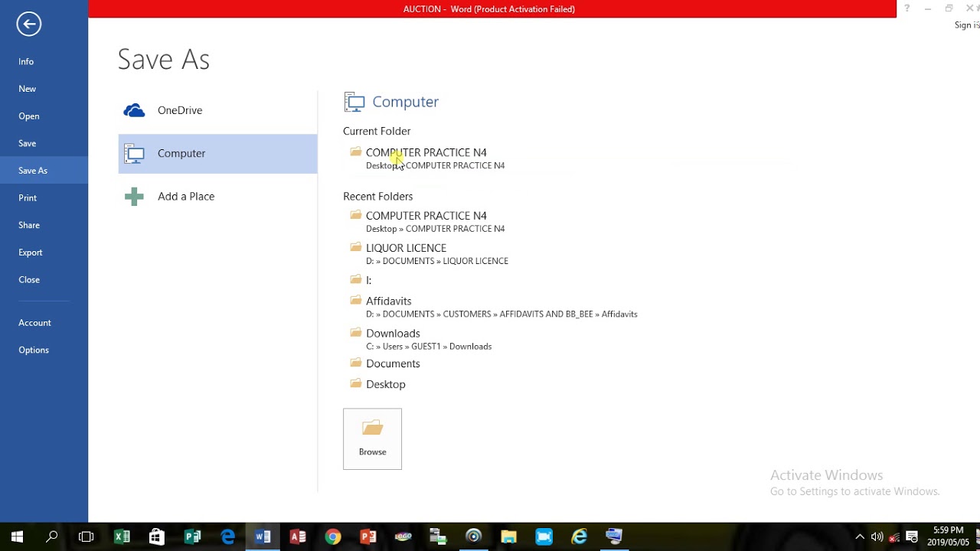Open the Print page
This screenshot has height=551, width=980.
[28, 197]
